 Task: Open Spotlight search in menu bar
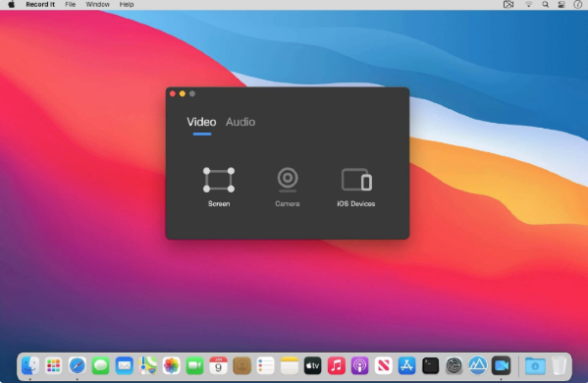tap(545, 5)
